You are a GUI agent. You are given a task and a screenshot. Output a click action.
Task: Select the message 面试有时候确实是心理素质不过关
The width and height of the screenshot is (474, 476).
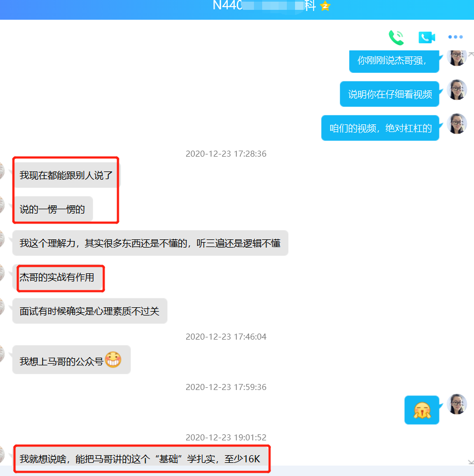[x=89, y=311]
